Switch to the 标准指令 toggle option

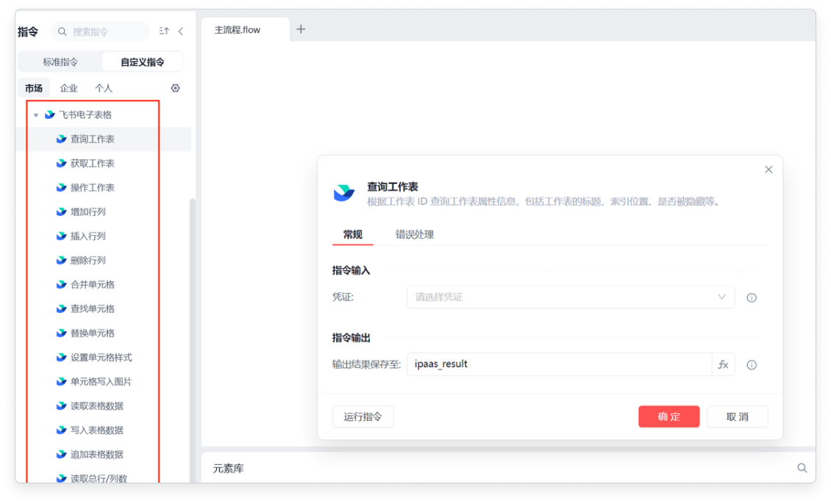coord(60,62)
